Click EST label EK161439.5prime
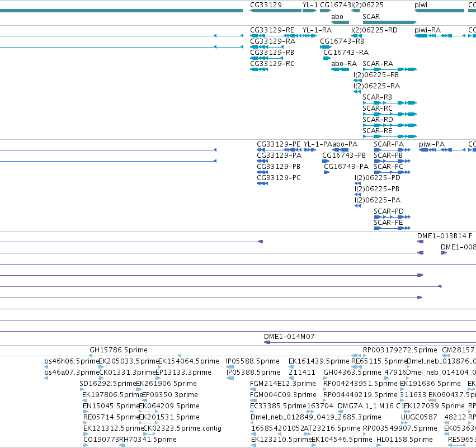Screen dimensions: 476x448 (x=319, y=361)
